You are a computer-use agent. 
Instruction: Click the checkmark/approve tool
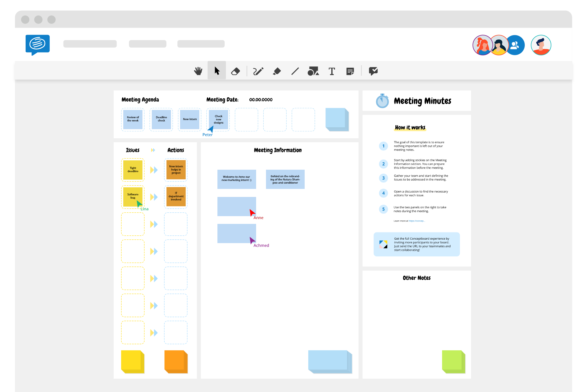pos(373,71)
